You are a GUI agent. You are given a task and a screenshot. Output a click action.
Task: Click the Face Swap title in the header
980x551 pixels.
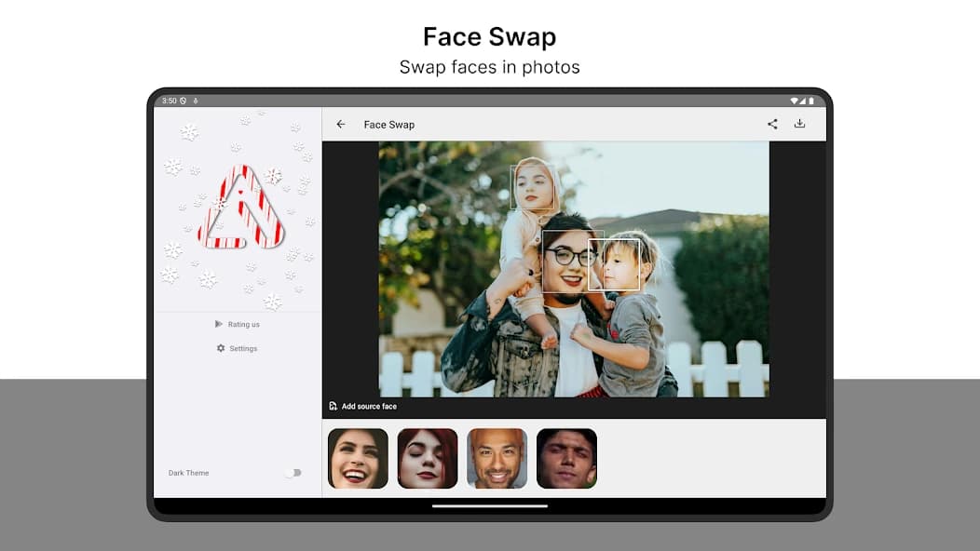click(388, 125)
